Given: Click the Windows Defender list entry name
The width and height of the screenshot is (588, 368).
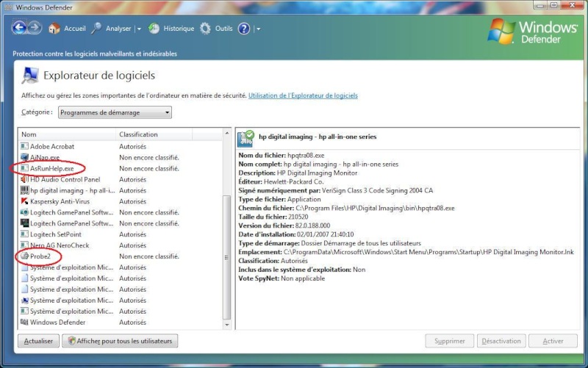Looking at the screenshot, I should (57, 322).
